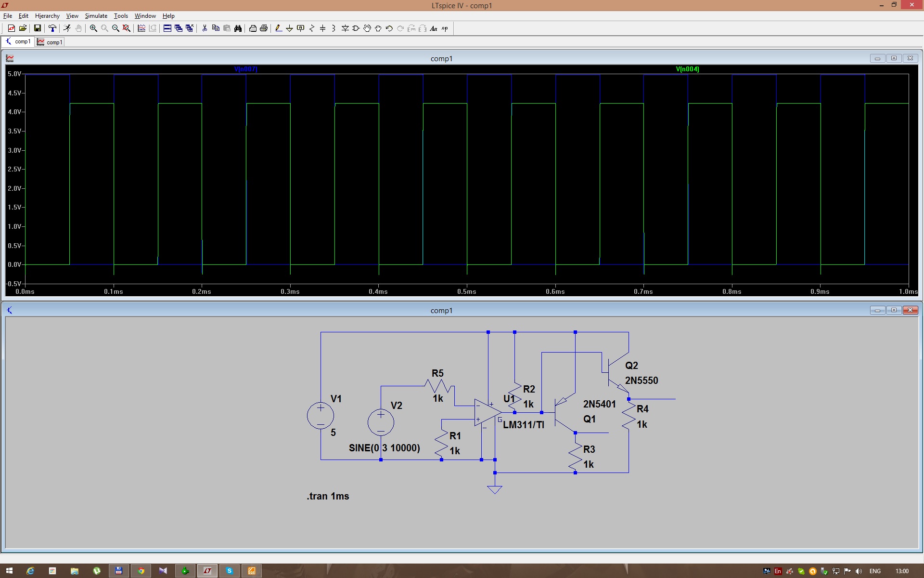924x578 pixels.
Task: Place a ground symbol
Action: (x=290, y=28)
